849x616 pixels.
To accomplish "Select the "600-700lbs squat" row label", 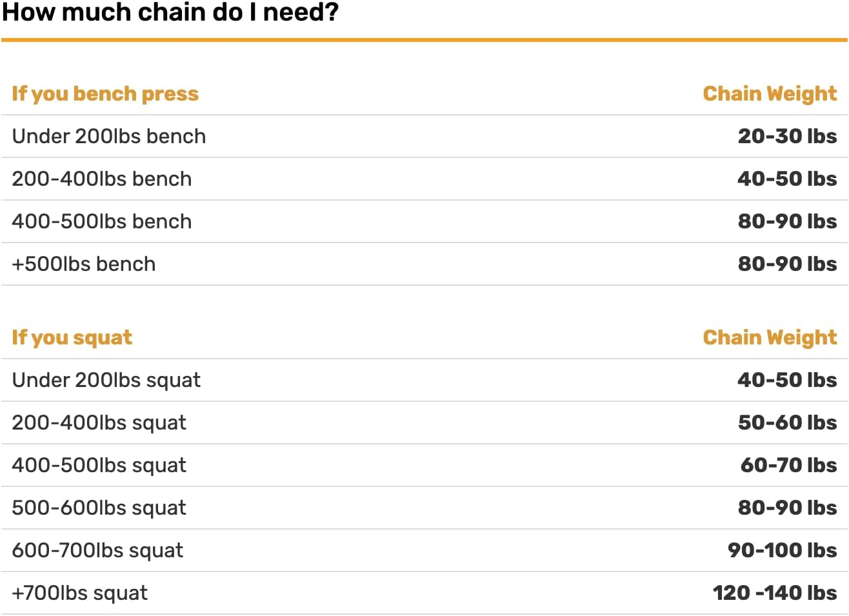I will click(97, 550).
